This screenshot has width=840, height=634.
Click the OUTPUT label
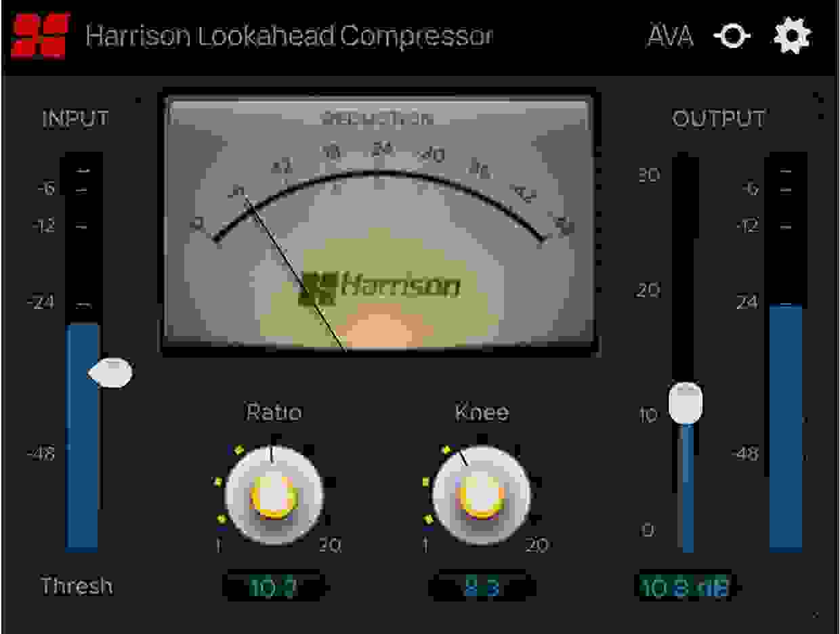tap(719, 117)
